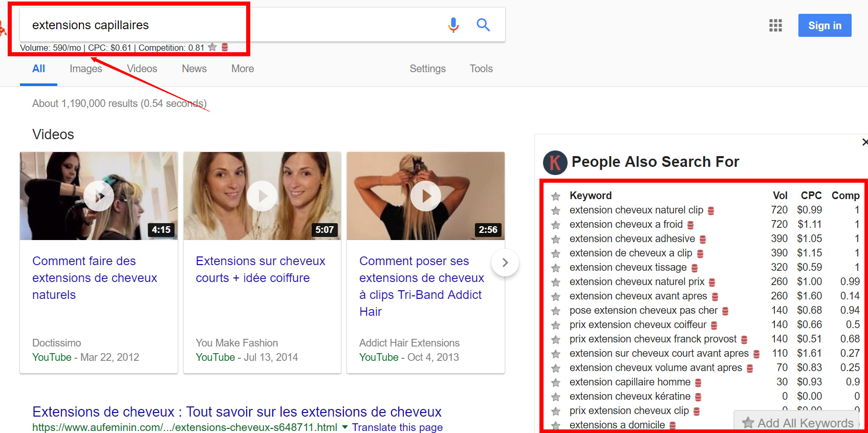This screenshot has width=868, height=433.
Task: Open 'Comment faire des extensions de cheveux naturels'
Action: pyautogui.click(x=95, y=278)
